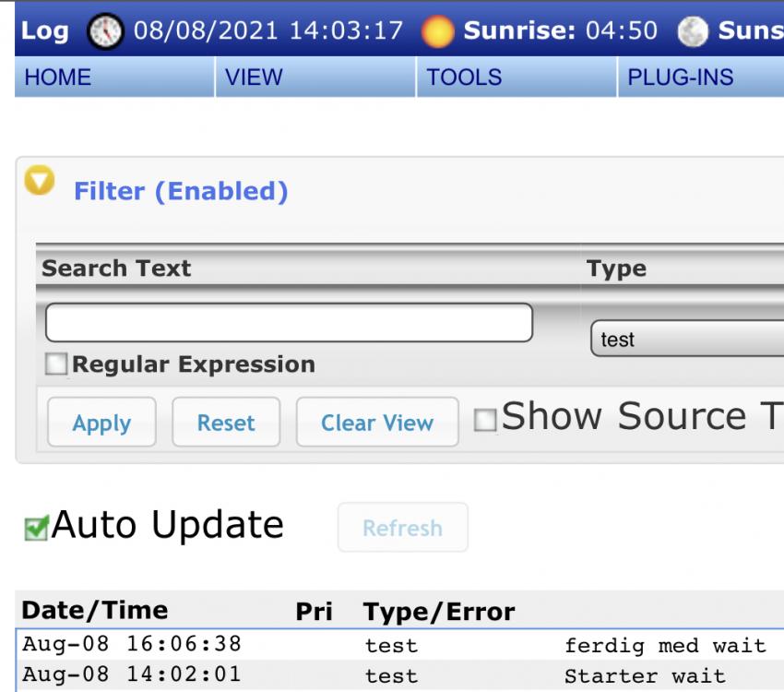Open the HOME menu

click(x=57, y=78)
